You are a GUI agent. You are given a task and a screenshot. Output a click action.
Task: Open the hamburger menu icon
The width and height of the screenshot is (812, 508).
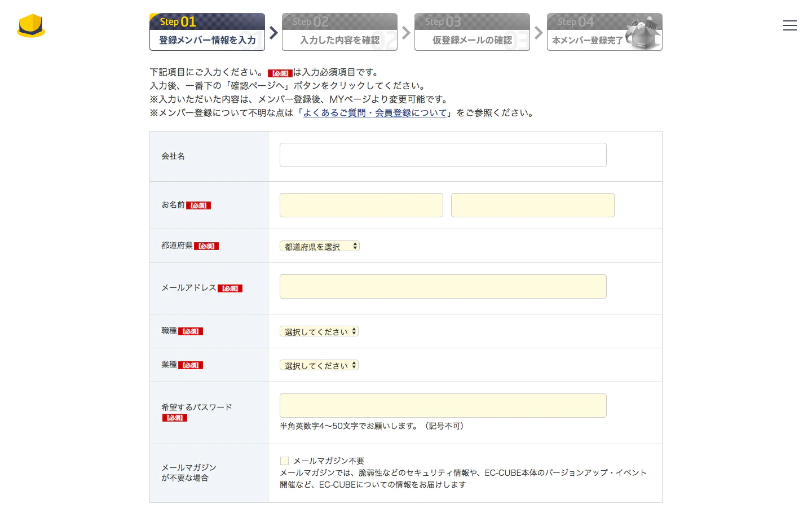[x=789, y=25]
